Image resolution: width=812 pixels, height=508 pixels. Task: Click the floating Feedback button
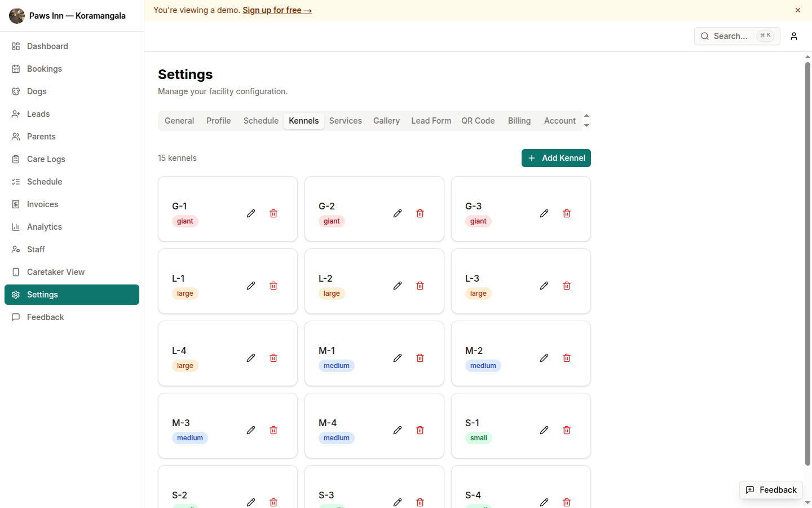[771, 490]
